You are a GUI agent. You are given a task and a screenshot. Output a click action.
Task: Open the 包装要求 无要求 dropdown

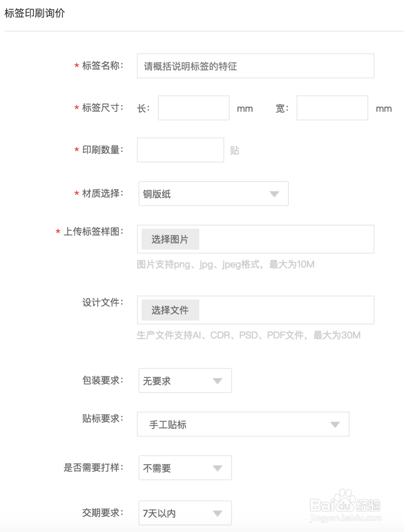pos(185,380)
